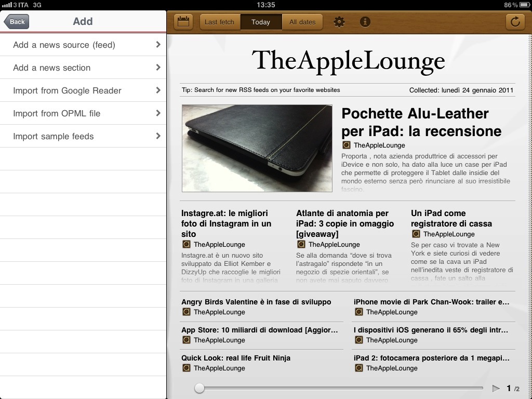The image size is (532, 399).
Task: Click feed icon under App Store 10 miliardi
Action: (187, 340)
